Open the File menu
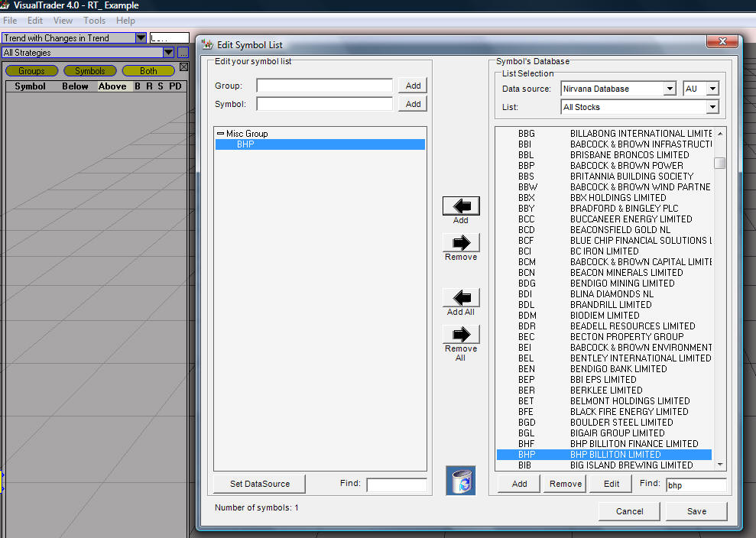The width and height of the screenshot is (756, 538). point(10,21)
